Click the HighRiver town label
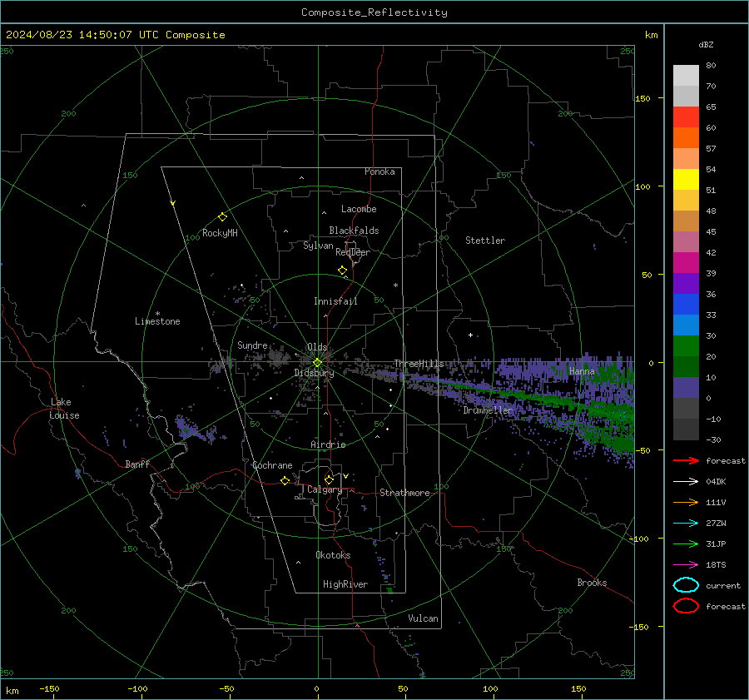 (345, 584)
